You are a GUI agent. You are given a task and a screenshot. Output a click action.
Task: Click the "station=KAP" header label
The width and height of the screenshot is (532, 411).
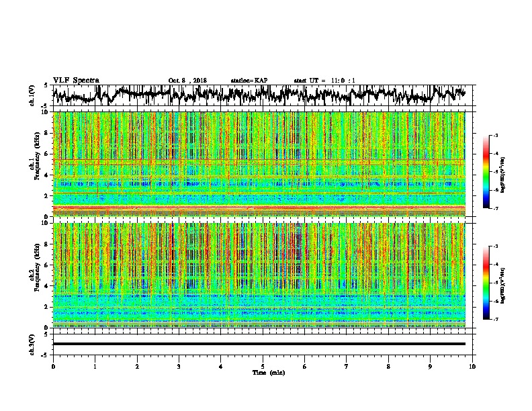[249, 81]
